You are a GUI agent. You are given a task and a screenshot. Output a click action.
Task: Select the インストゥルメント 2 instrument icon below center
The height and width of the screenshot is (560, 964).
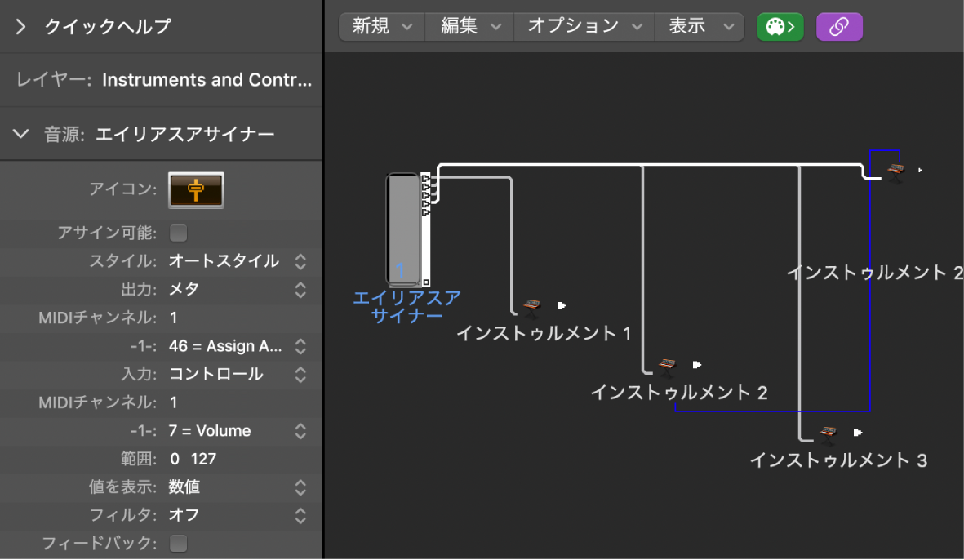(x=667, y=365)
